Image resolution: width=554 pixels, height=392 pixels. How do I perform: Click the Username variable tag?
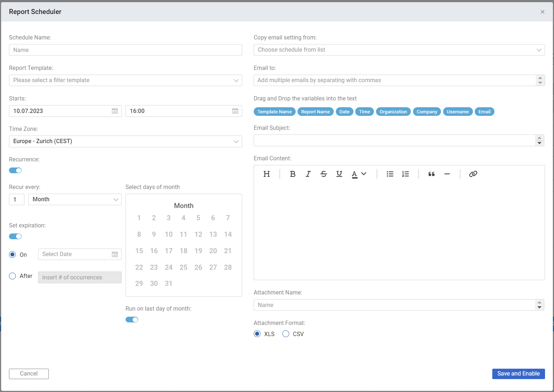click(458, 112)
